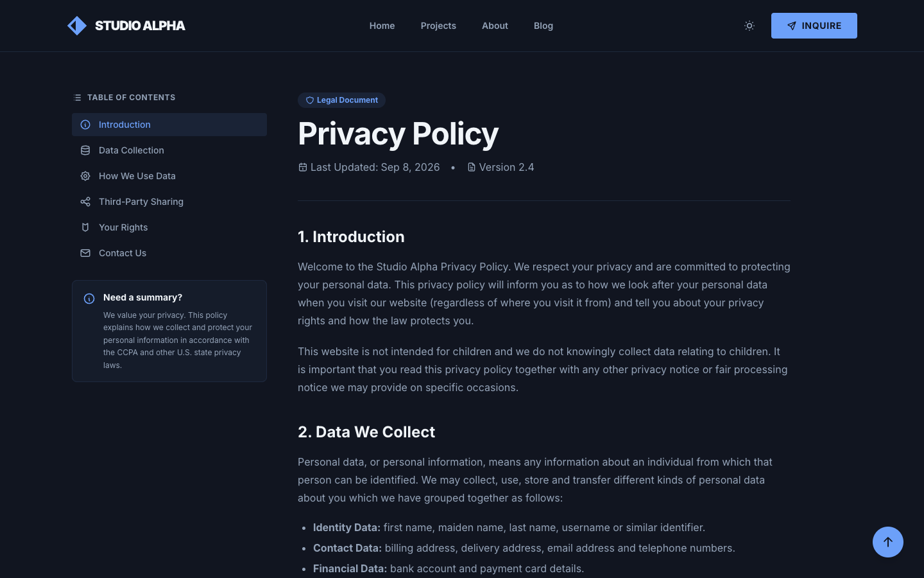Click the share icon beside Third-Party Sharing
924x578 pixels.
click(85, 202)
